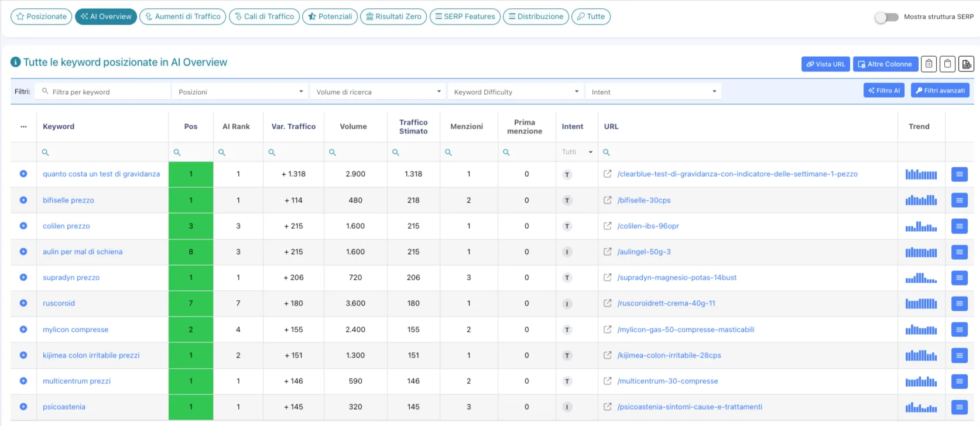This screenshot has height=426, width=980.
Task: Click the colilen prezzo row menu button
Action: [x=959, y=226]
